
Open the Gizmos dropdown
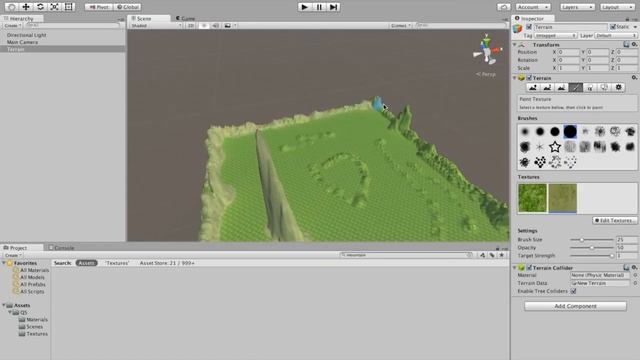click(400, 26)
